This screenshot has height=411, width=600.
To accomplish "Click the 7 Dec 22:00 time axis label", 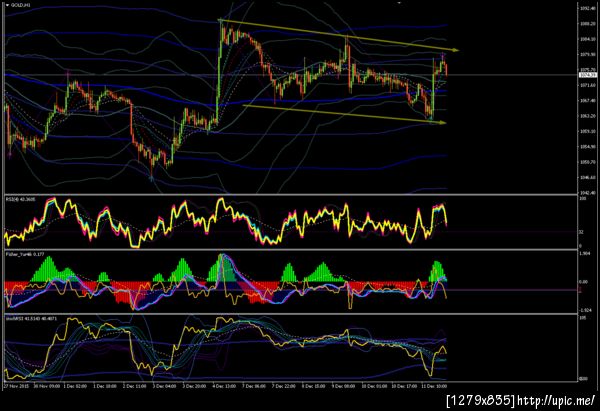I will click(284, 386).
